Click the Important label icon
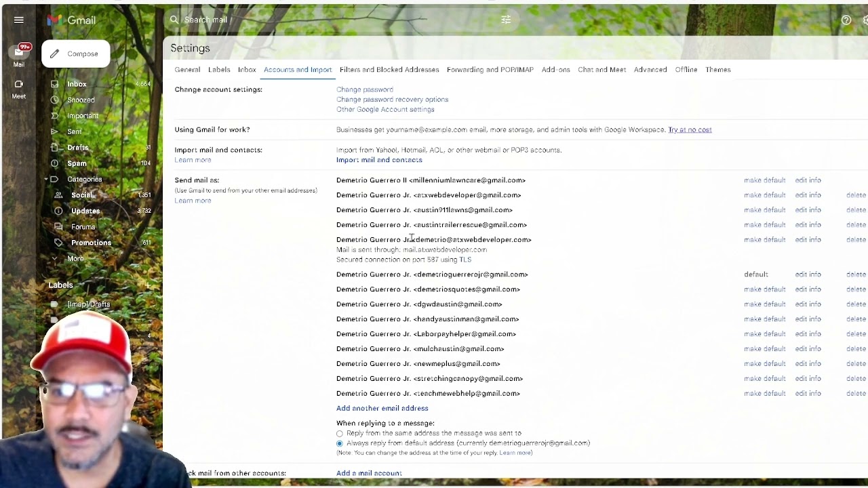 click(54, 116)
